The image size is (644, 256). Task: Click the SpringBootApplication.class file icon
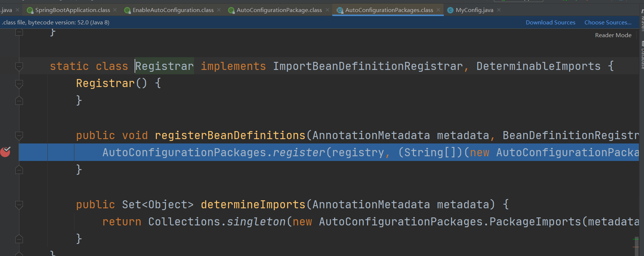[x=30, y=10]
